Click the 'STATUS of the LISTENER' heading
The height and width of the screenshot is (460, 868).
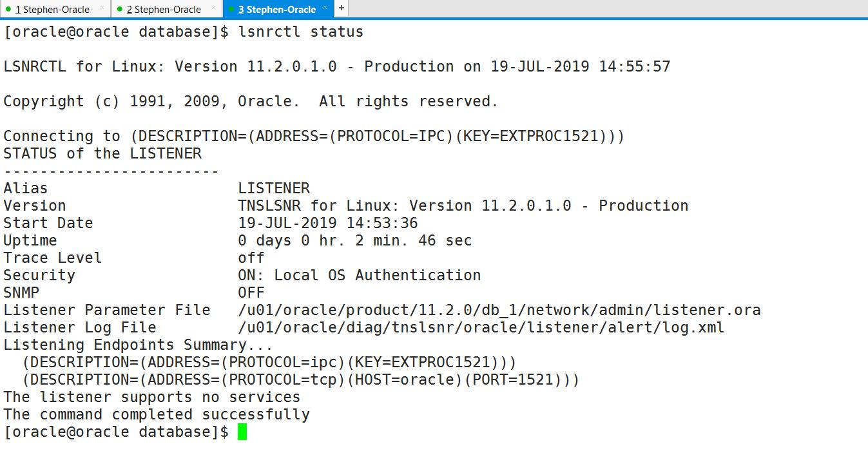click(103, 153)
